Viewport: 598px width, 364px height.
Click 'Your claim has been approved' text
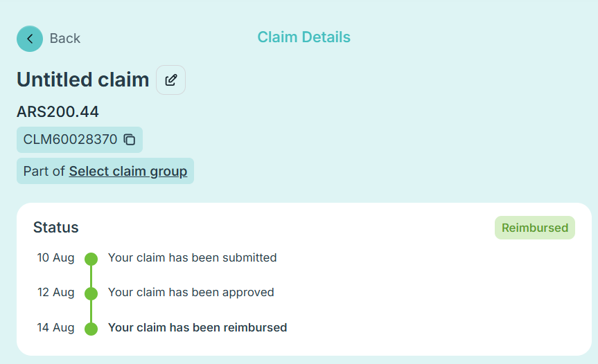[x=191, y=293]
